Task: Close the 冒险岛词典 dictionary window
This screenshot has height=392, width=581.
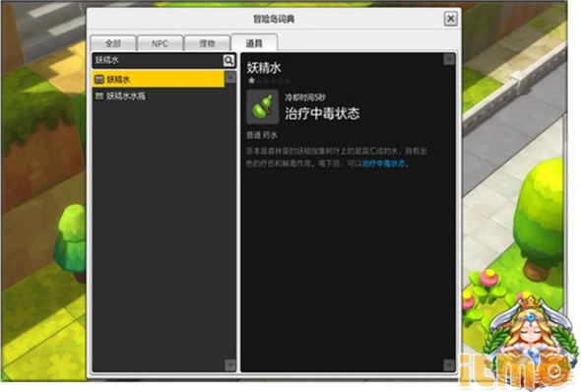Action: 451,19
